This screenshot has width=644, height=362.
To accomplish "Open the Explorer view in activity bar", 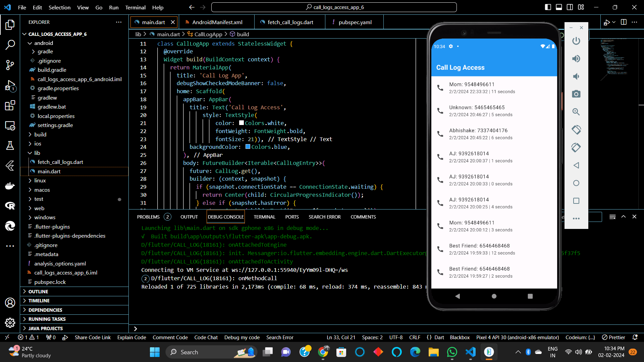I will coord(10,25).
